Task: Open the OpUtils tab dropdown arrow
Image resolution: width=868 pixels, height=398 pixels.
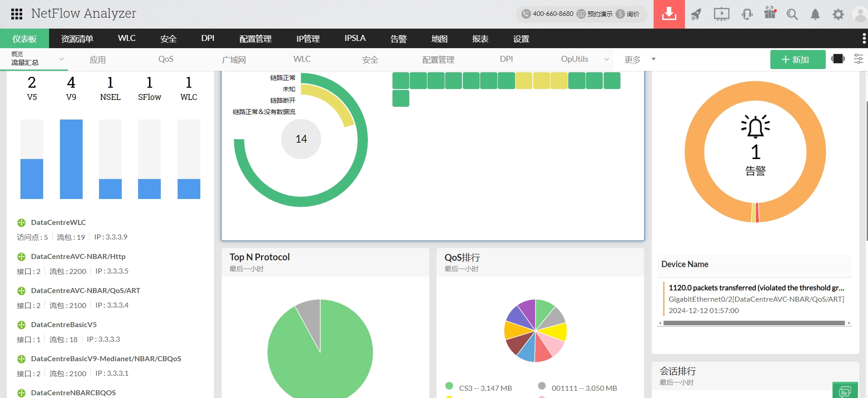Action: click(606, 60)
